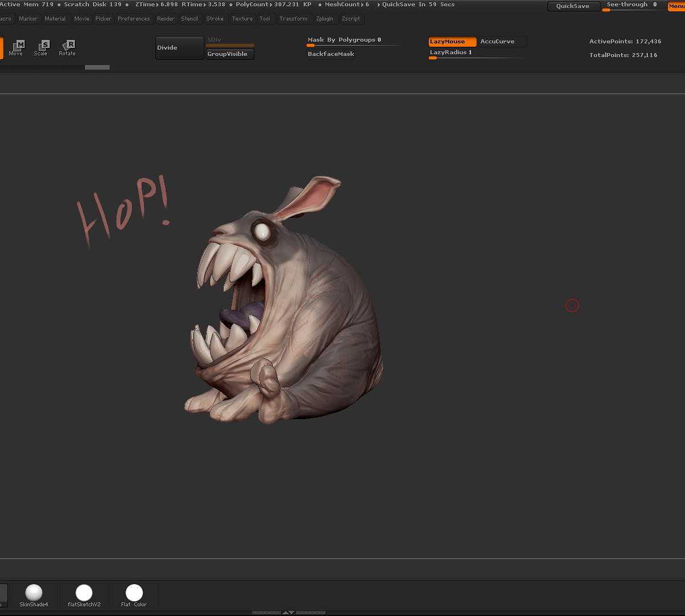Open the Picker menu
This screenshot has width=685, height=616.
coord(103,19)
